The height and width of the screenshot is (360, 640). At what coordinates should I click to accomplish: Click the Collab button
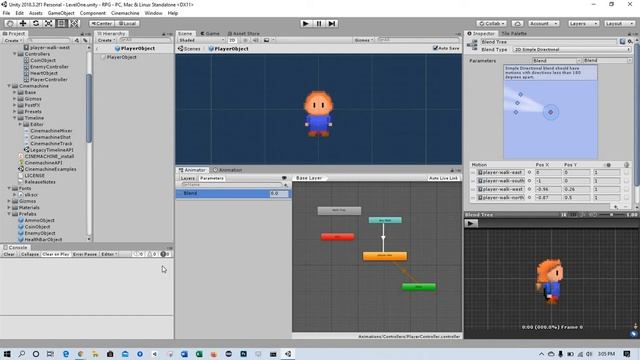(x=492, y=24)
